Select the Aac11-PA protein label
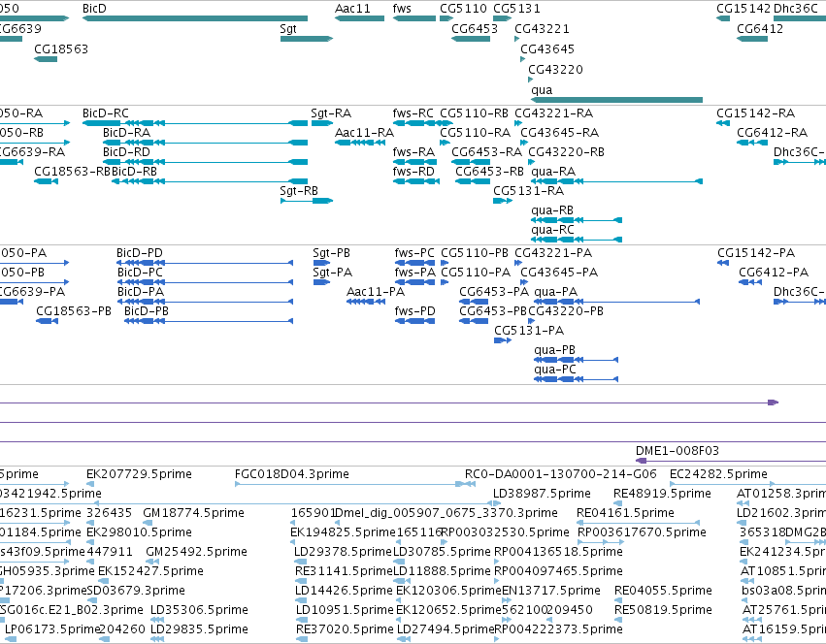 coord(376,292)
